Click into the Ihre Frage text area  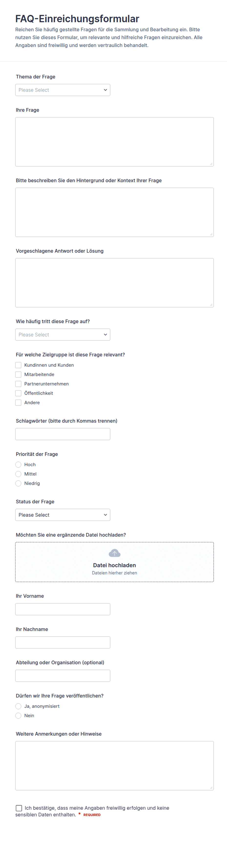pyautogui.click(x=114, y=142)
